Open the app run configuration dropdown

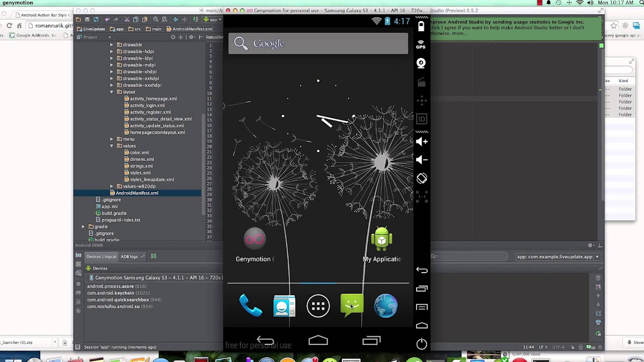tap(213, 20)
